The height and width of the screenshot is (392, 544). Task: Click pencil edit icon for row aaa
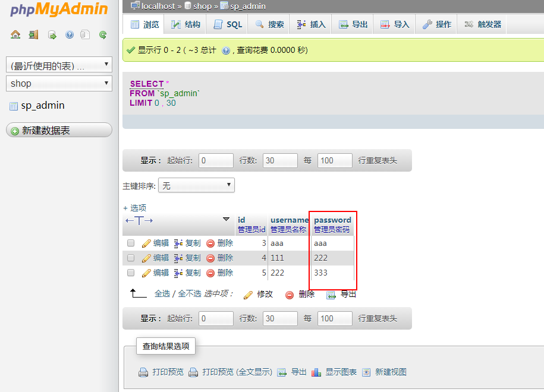point(146,244)
